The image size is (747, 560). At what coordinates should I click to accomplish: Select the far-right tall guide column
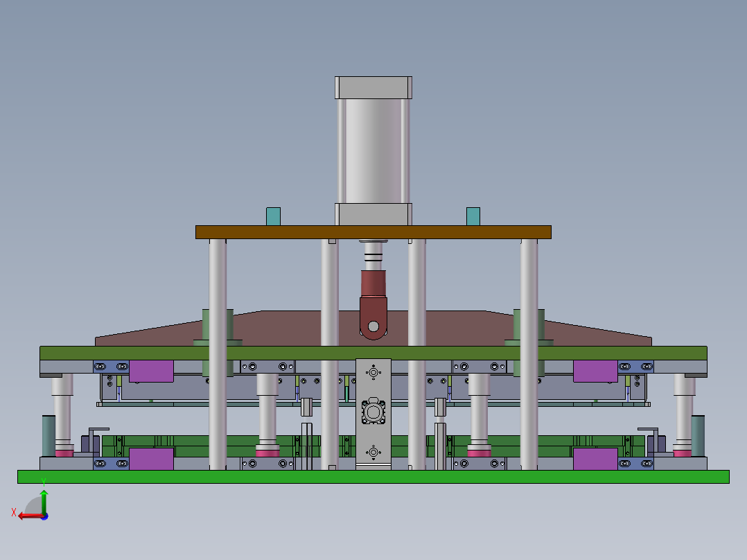(x=529, y=354)
